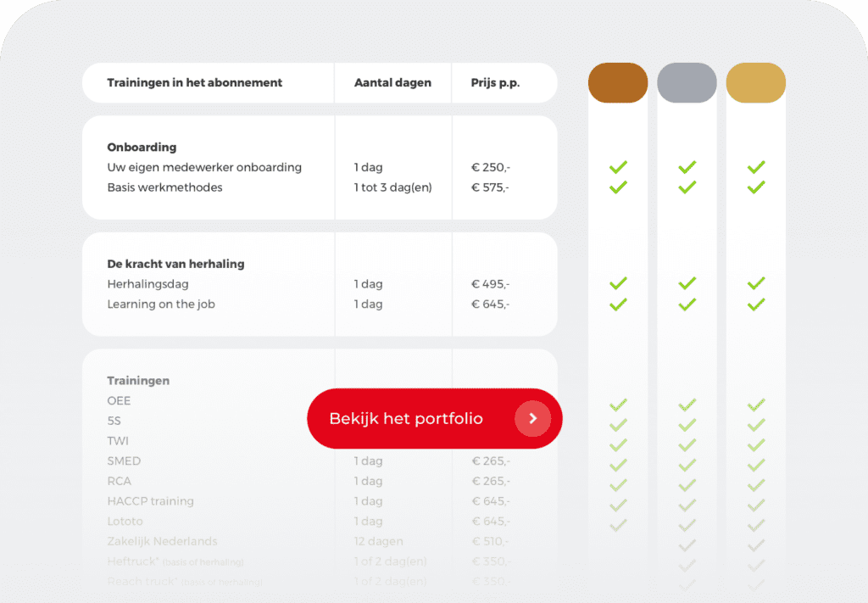Click bronze checkmark for Uw eigen medewerker onboarding
The height and width of the screenshot is (603, 868).
pyautogui.click(x=618, y=167)
